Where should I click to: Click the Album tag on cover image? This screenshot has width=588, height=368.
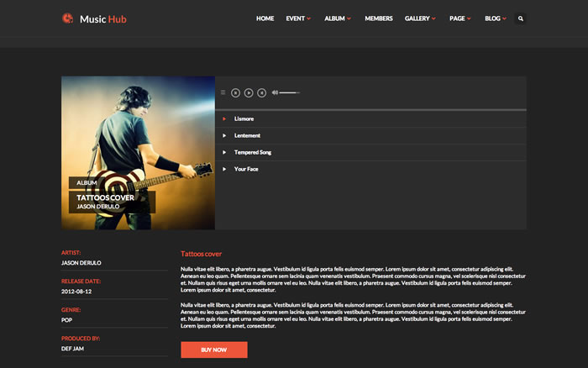[87, 182]
